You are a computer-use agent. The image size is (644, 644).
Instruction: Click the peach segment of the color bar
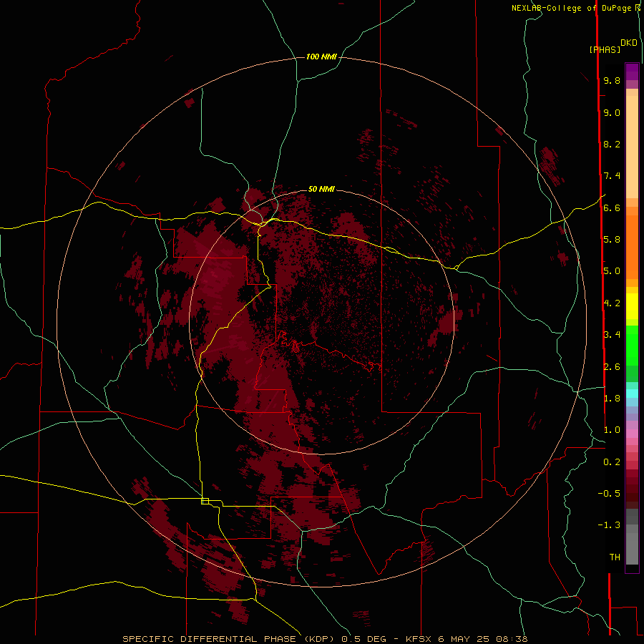point(632,147)
